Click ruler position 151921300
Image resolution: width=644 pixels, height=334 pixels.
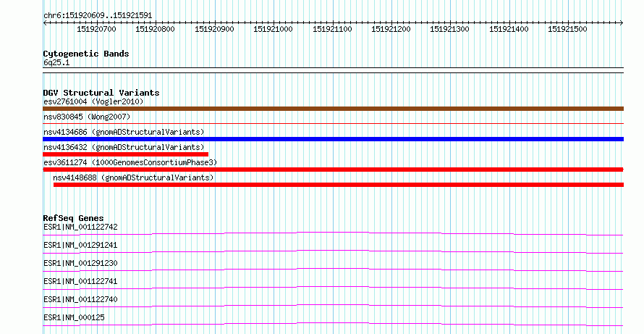point(450,29)
